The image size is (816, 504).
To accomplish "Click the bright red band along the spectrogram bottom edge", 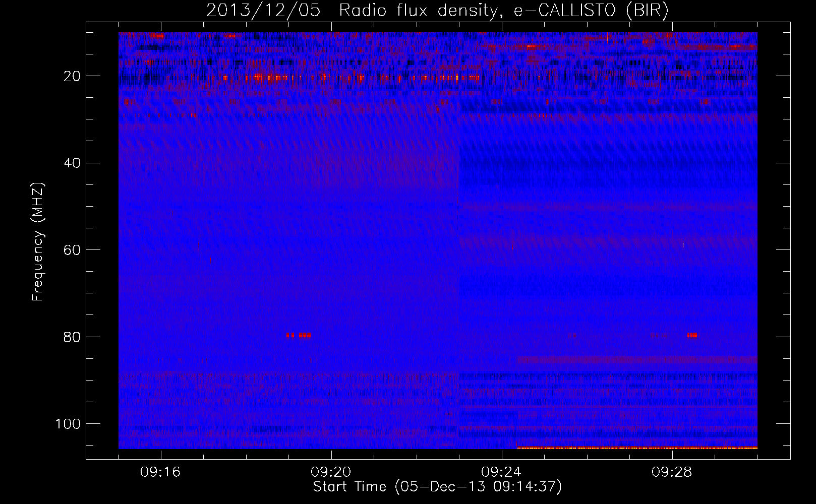I will click(637, 448).
